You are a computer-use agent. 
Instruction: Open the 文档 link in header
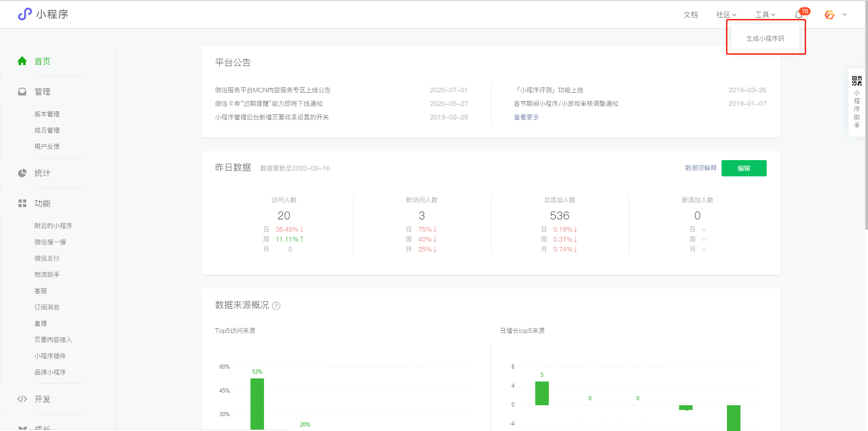tap(691, 15)
